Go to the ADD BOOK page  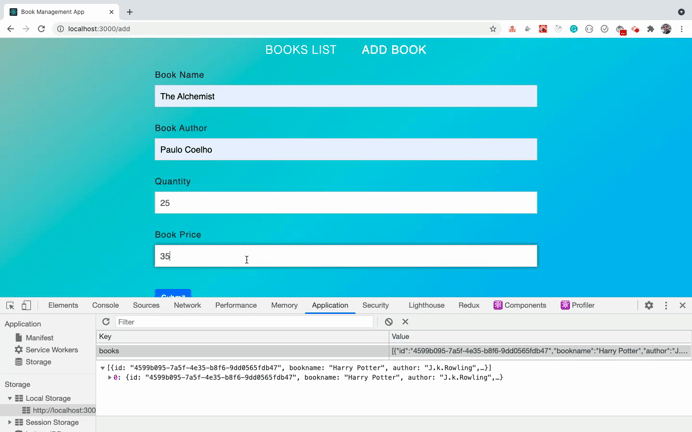point(394,50)
